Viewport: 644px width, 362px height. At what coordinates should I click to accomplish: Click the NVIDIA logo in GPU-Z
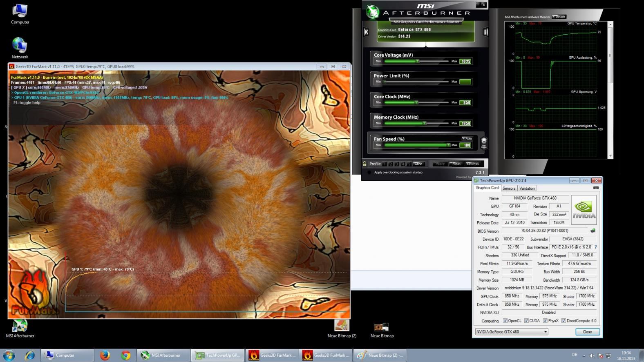tap(584, 210)
